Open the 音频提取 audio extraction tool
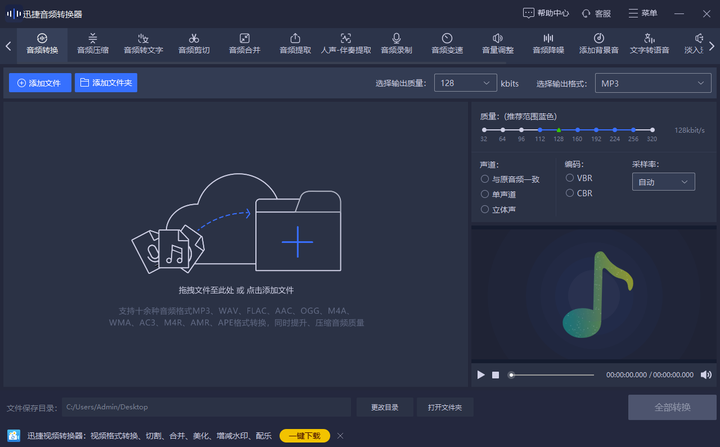 (295, 44)
